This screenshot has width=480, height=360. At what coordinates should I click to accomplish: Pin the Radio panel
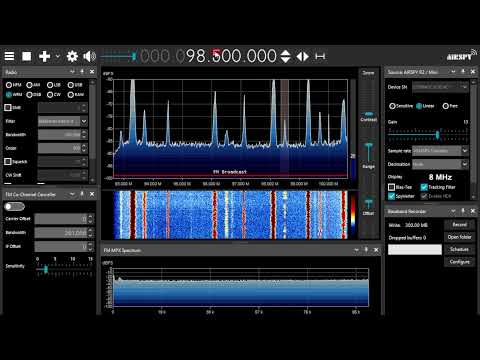pyautogui.click(x=82, y=72)
